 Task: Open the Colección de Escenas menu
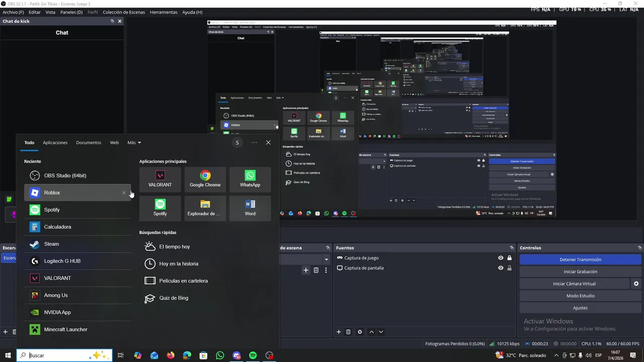pos(124,12)
